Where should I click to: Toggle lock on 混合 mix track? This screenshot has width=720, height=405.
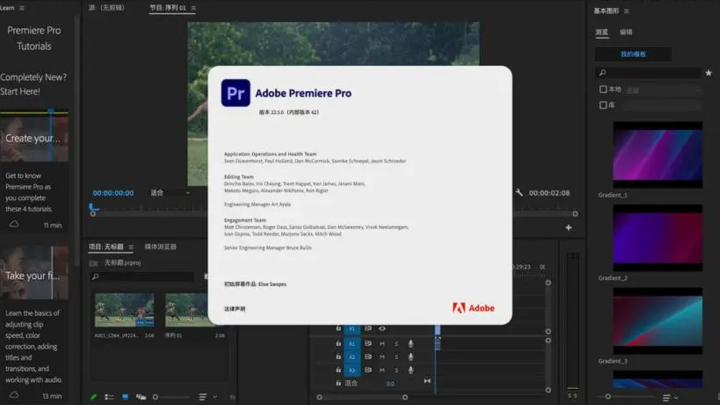pyautogui.click(x=338, y=383)
